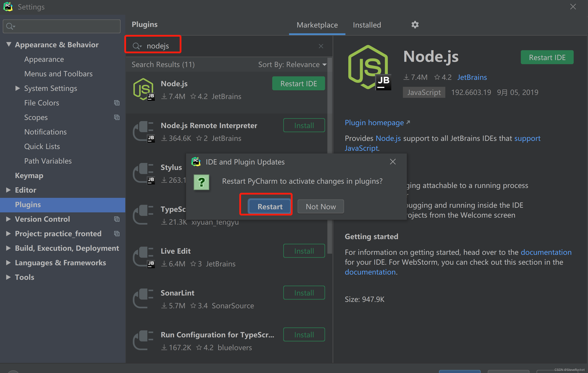588x373 pixels.
Task: Collapse the Appearance & Behavior section
Action: tap(9, 45)
